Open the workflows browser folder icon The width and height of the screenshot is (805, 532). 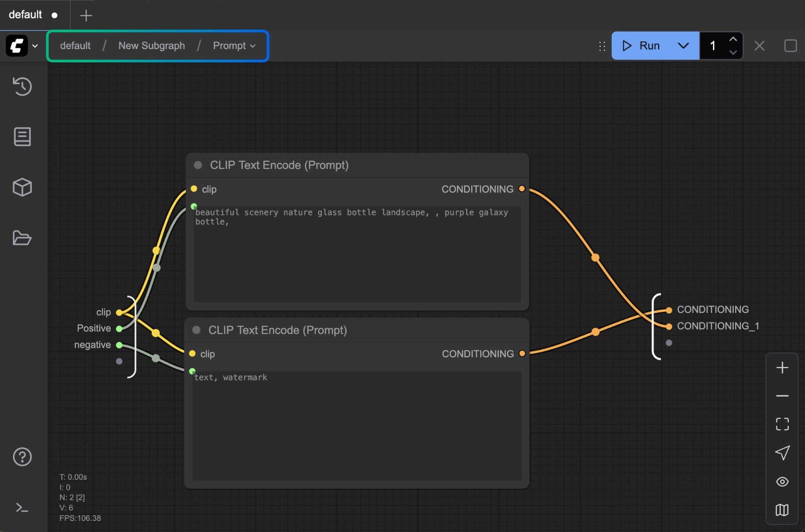click(22, 238)
